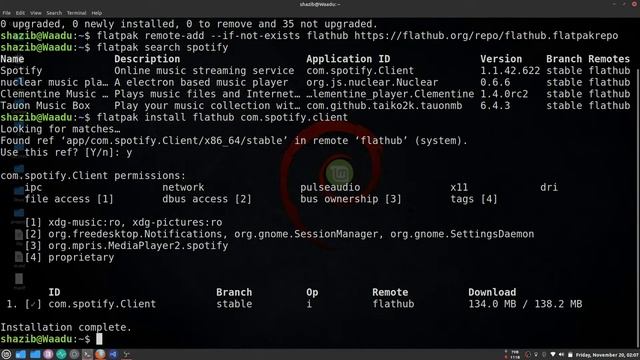
Task: Open the calendar clock showing Friday, November 20
Action: pos(606,355)
